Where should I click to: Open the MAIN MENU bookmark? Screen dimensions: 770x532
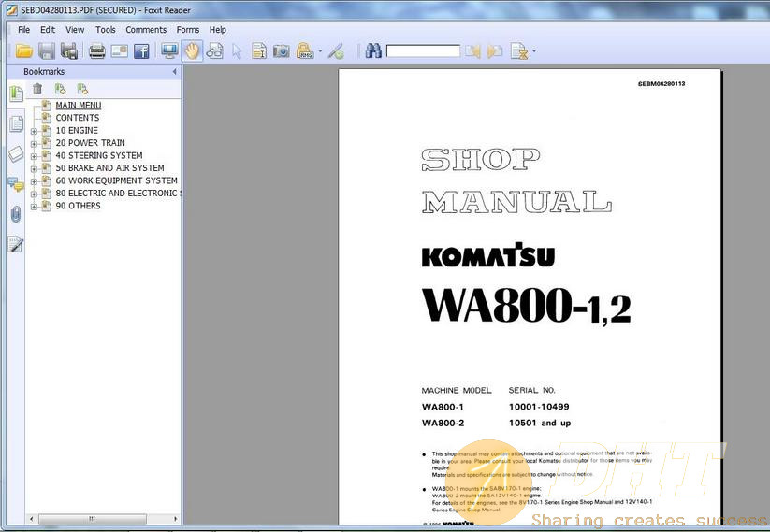coord(78,105)
